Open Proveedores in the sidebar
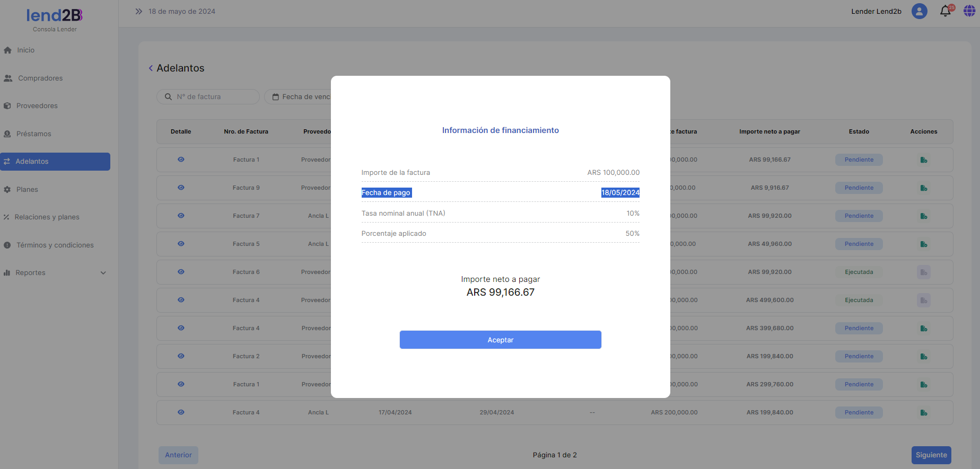 (37, 106)
